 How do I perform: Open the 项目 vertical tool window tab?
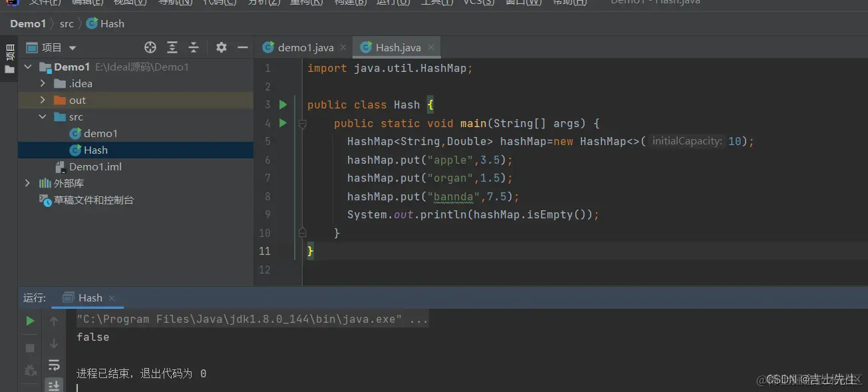pos(9,52)
